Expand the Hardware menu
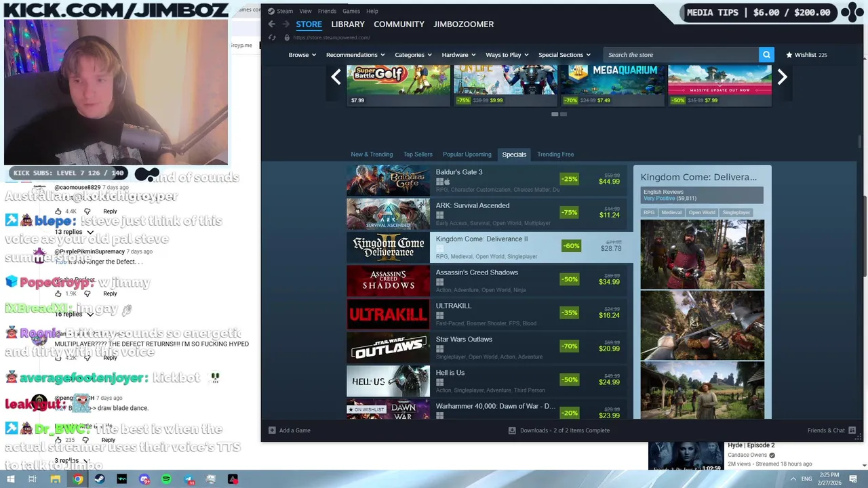Image resolution: width=868 pixels, height=488 pixels. (459, 55)
